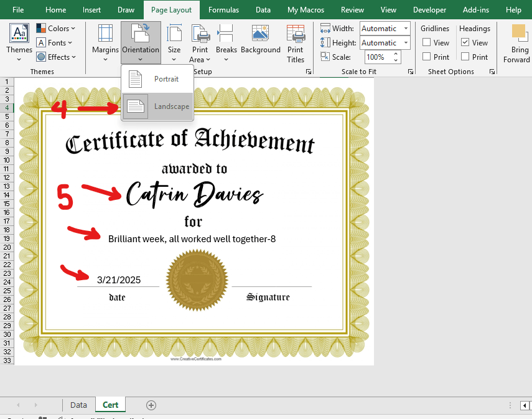Click the Margins icon
The width and height of the screenshot is (532, 419).
click(x=105, y=34)
